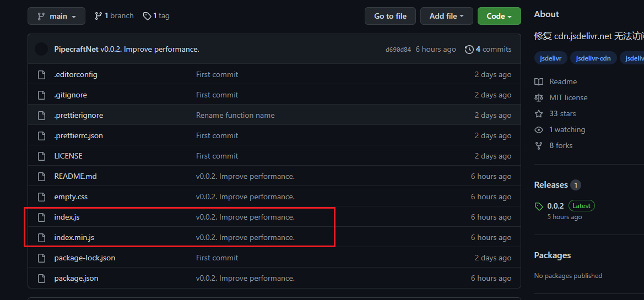View the 1 watching link
Screen dimensions: 644x300
tap(567, 130)
